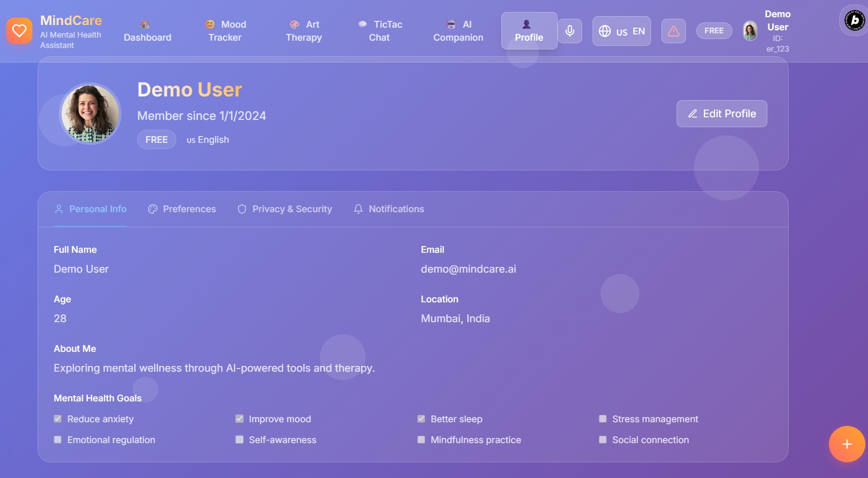The height and width of the screenshot is (478, 868).
Task: Open TicTac Chat via its speech icon
Action: [362, 24]
